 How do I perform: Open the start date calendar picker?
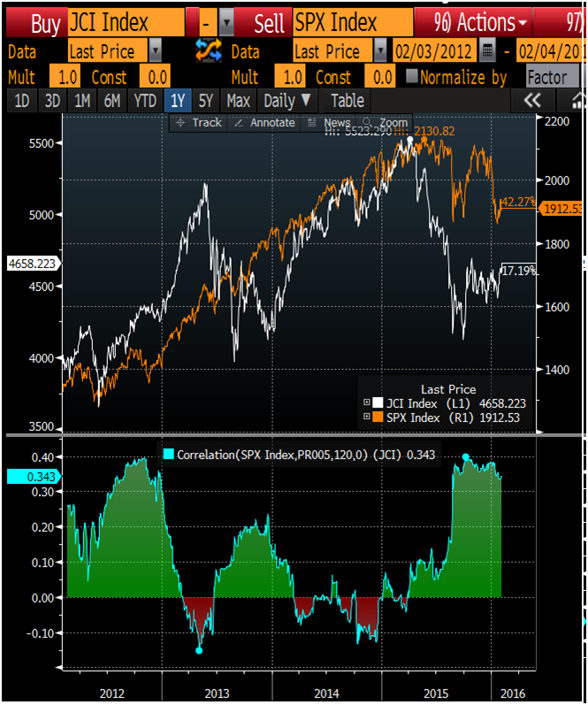(487, 50)
